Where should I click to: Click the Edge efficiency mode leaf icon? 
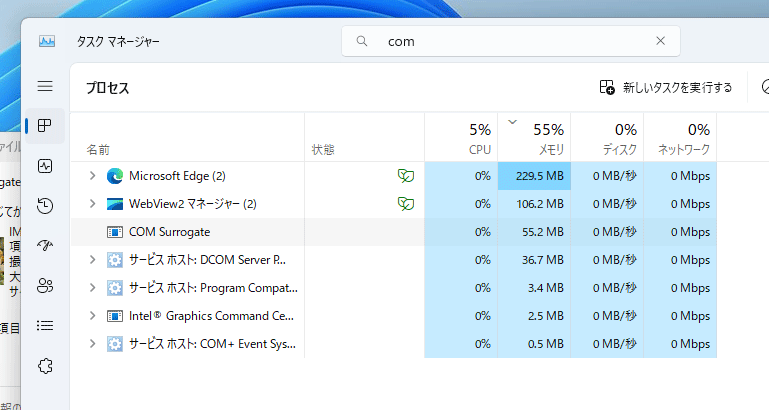click(405, 176)
